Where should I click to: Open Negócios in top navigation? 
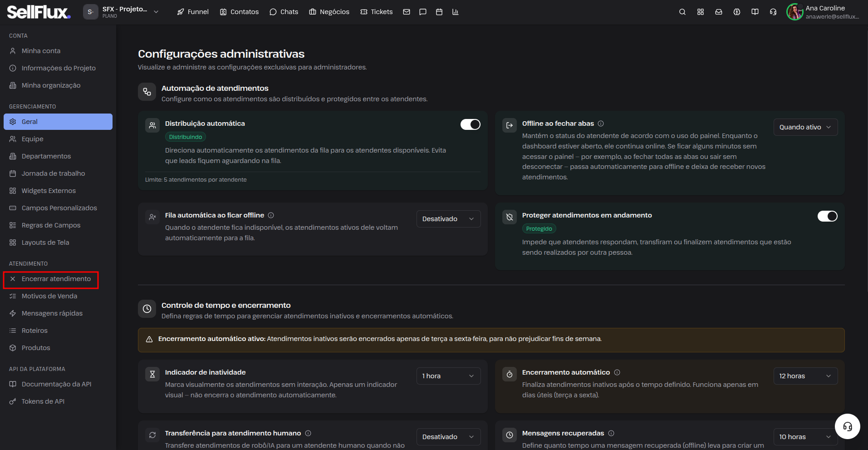tap(329, 12)
